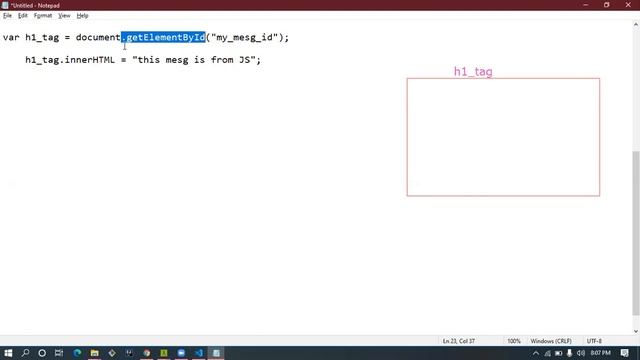Click the scrollbar down arrow

pyautogui.click(x=636, y=331)
